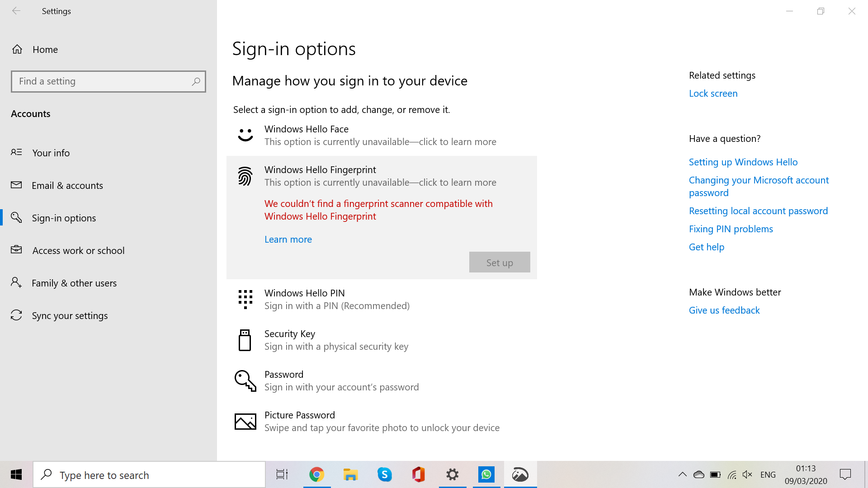868x488 pixels.
Task: Open Setting up Windows Hello help
Action: coord(743,162)
